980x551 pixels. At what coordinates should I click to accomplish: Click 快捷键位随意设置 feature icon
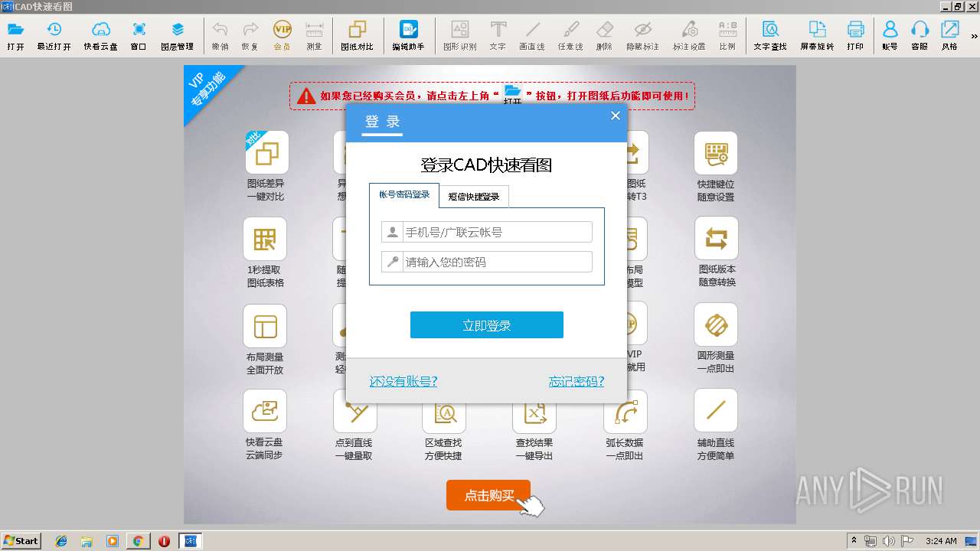[716, 152]
